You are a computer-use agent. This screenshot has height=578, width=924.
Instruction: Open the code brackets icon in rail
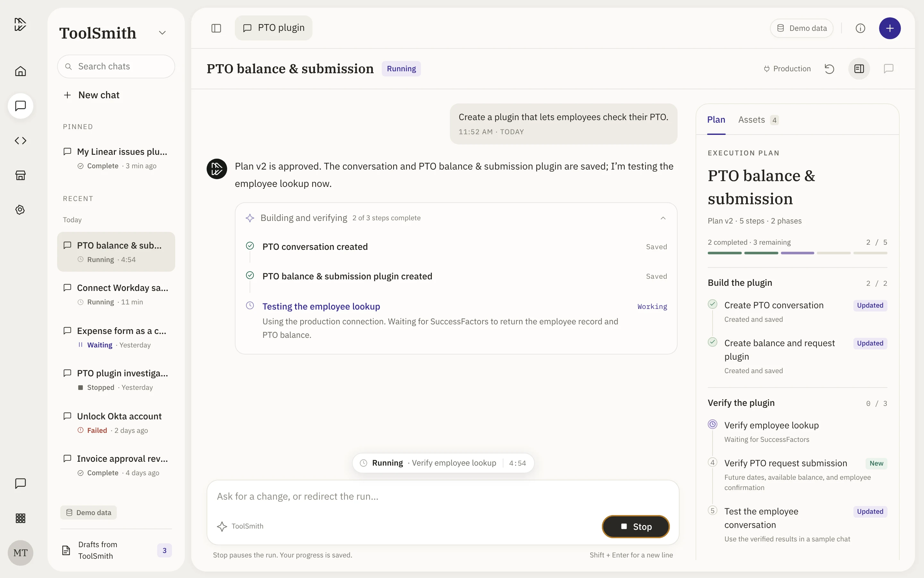click(20, 141)
